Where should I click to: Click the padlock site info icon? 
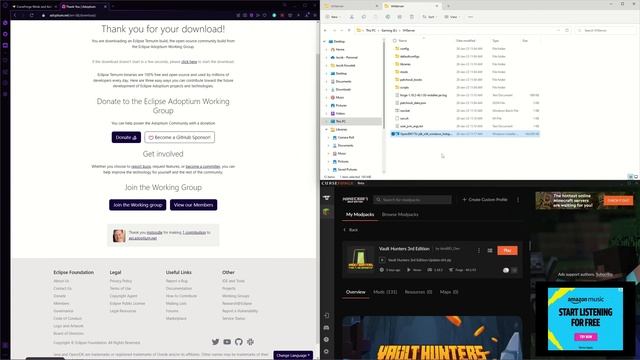click(x=43, y=15)
